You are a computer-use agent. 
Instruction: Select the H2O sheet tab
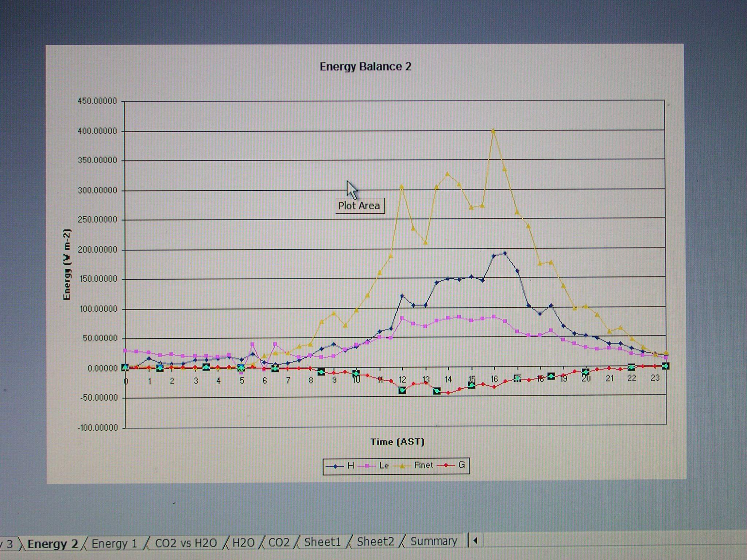(243, 542)
